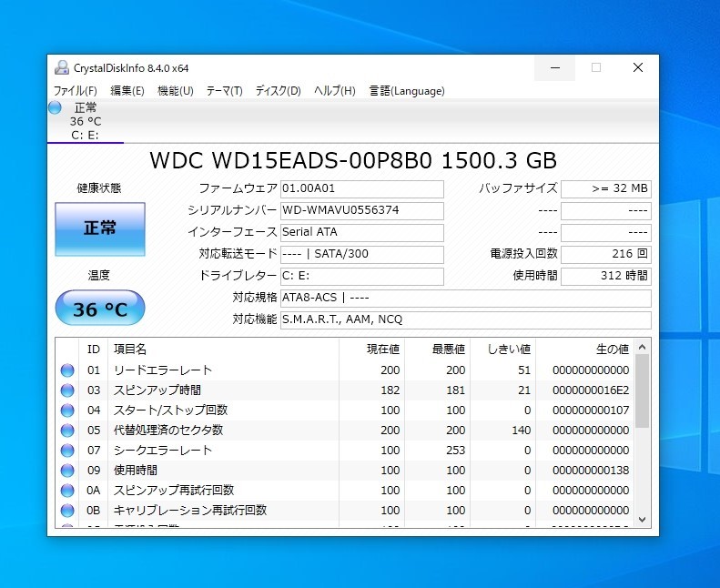This screenshot has height=588, width=720.
Task: Open the テーマ(T) menu
Action: click(x=224, y=91)
